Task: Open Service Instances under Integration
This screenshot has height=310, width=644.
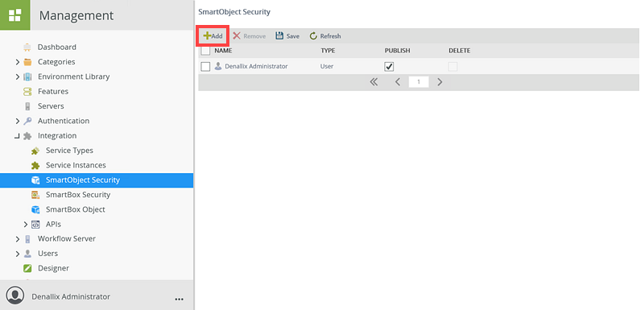Action: pos(76,166)
